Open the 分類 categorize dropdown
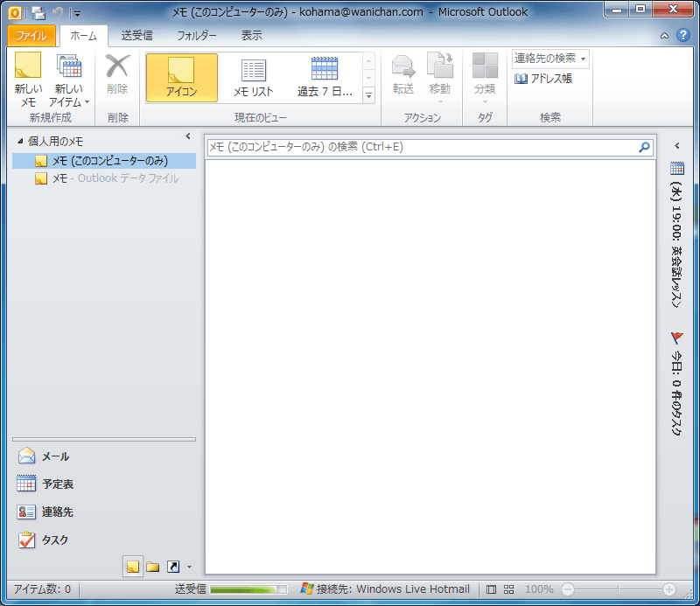The width and height of the screenshot is (700, 606). pos(485,79)
